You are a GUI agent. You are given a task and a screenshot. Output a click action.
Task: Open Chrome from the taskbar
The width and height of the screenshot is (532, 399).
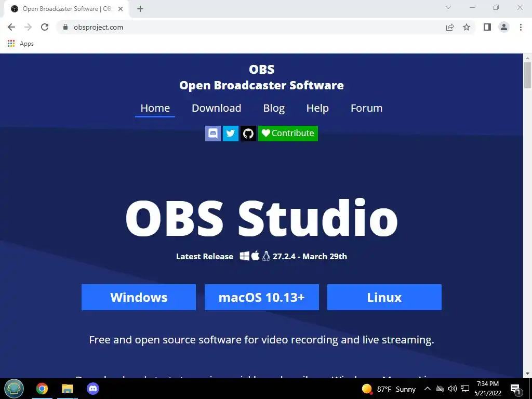coord(42,389)
